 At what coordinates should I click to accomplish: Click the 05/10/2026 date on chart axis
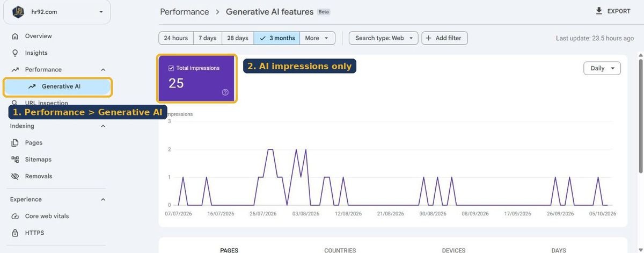point(602,213)
